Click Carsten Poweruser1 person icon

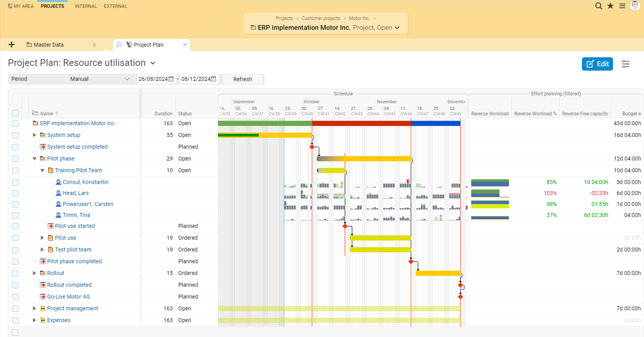[58, 204]
